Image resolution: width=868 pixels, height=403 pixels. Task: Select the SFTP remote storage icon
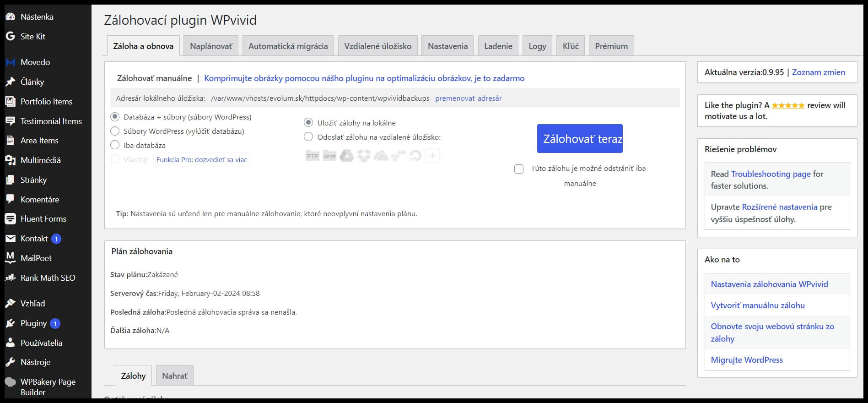tap(329, 156)
